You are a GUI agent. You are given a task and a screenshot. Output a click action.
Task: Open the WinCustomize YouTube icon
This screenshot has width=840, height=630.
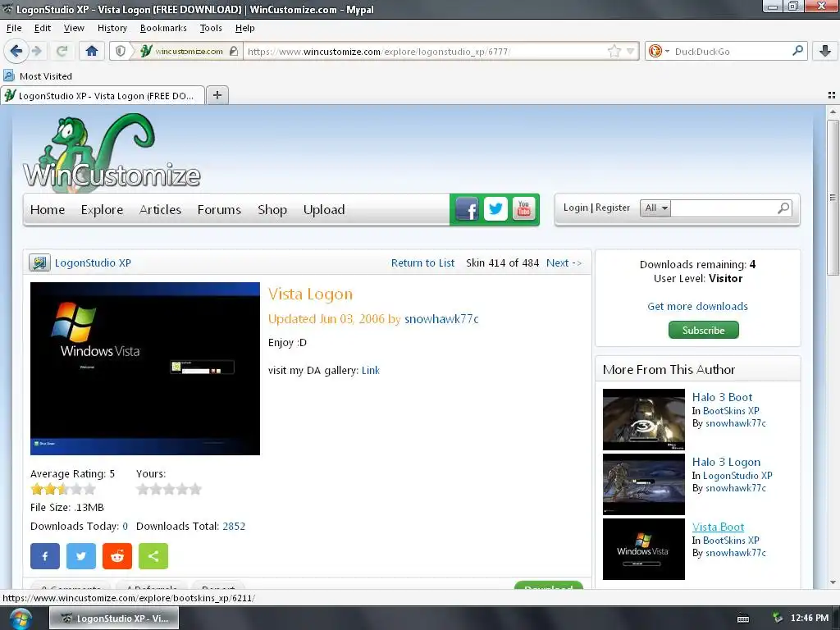(x=523, y=209)
